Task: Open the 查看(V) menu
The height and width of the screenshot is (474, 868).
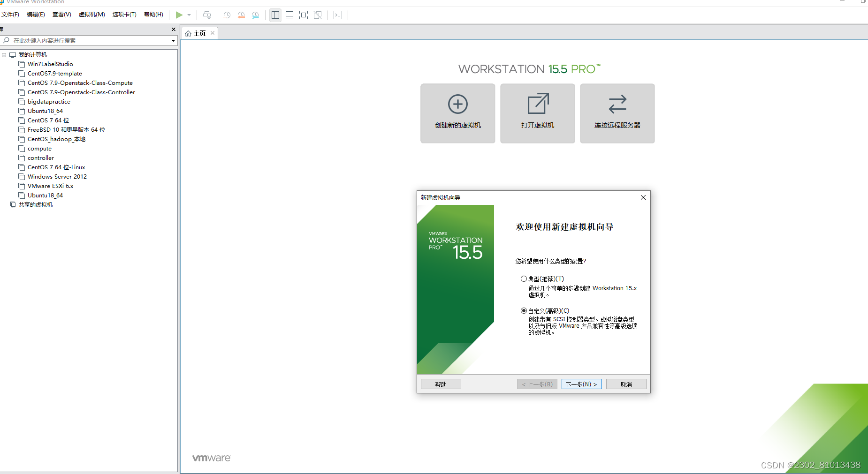Action: 62,15
